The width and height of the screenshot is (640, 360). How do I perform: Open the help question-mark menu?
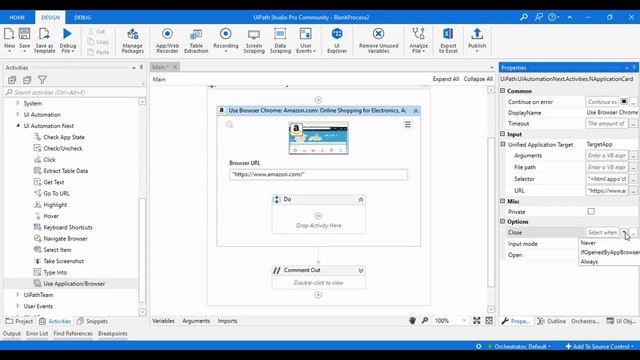553,17
